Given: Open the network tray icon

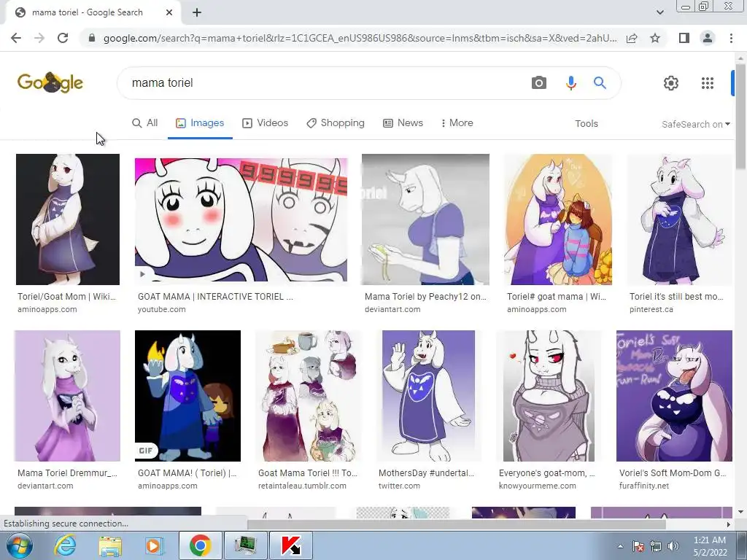Looking at the screenshot, I should [656, 546].
